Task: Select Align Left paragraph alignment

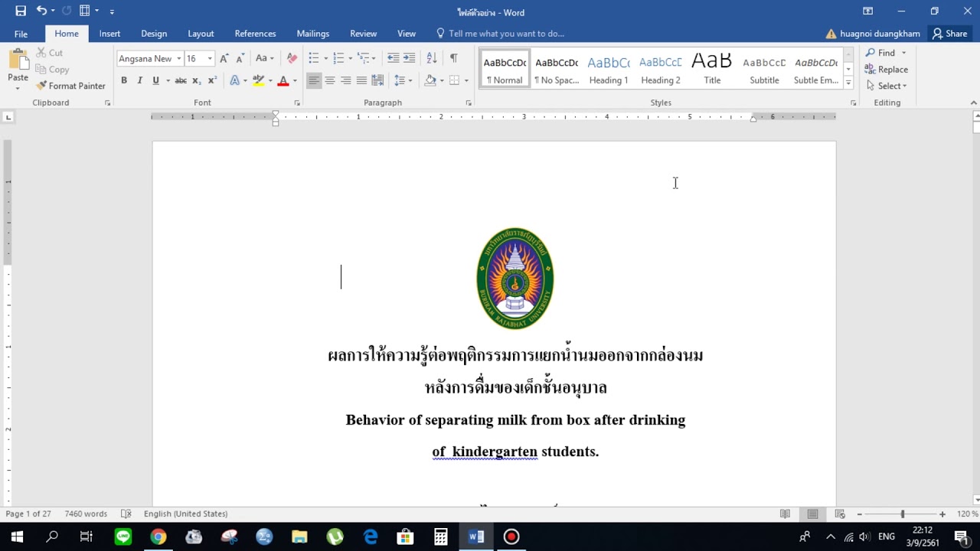Action: coord(314,80)
